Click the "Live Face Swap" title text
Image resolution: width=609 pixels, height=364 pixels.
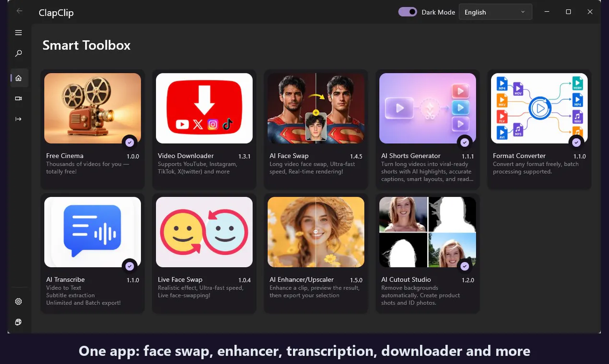point(180,279)
